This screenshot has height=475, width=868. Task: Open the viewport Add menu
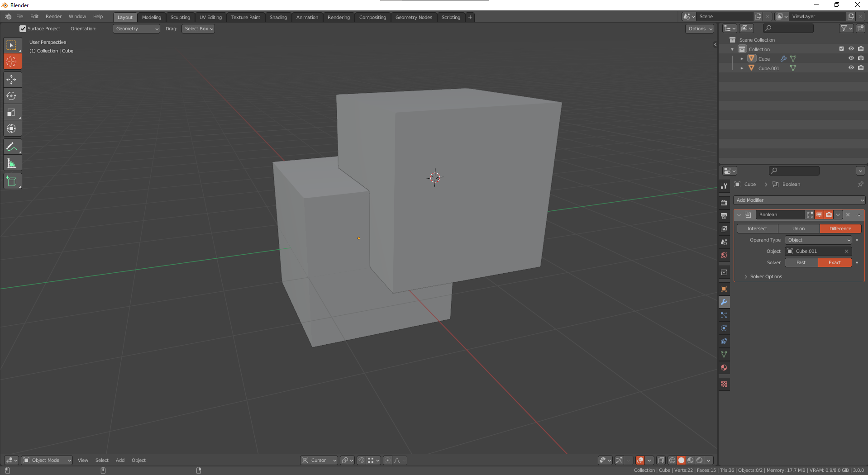(120, 461)
